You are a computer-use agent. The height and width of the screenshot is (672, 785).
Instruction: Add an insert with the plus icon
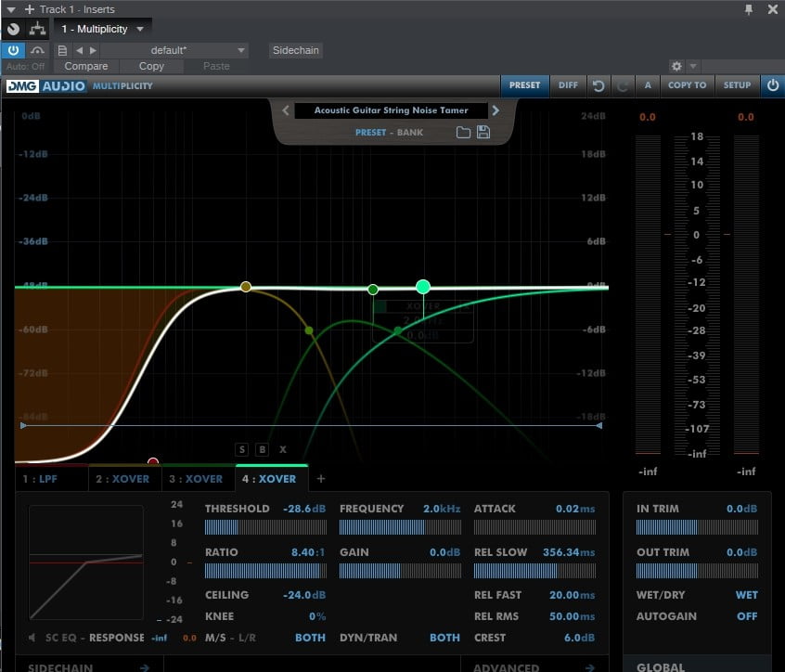30,9
